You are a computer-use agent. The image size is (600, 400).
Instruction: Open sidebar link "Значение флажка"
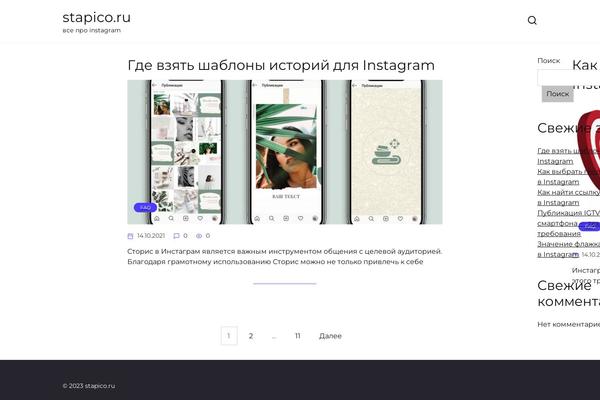click(569, 249)
